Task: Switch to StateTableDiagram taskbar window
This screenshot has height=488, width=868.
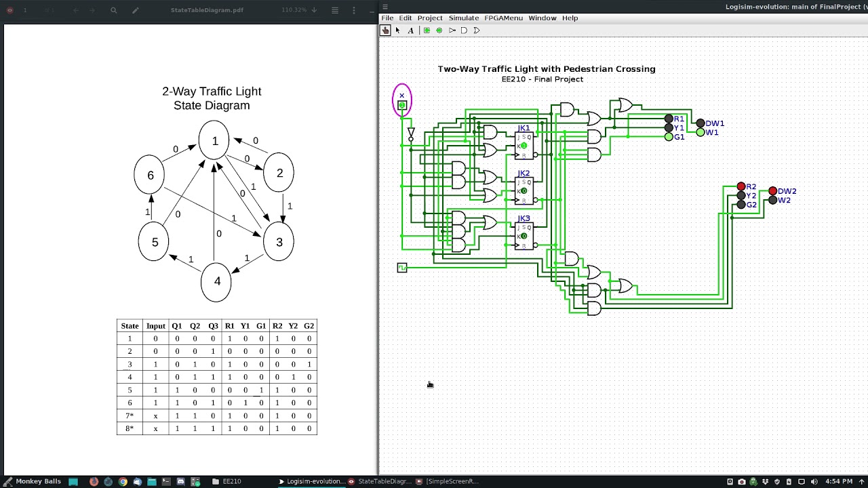Action: [x=380, y=481]
